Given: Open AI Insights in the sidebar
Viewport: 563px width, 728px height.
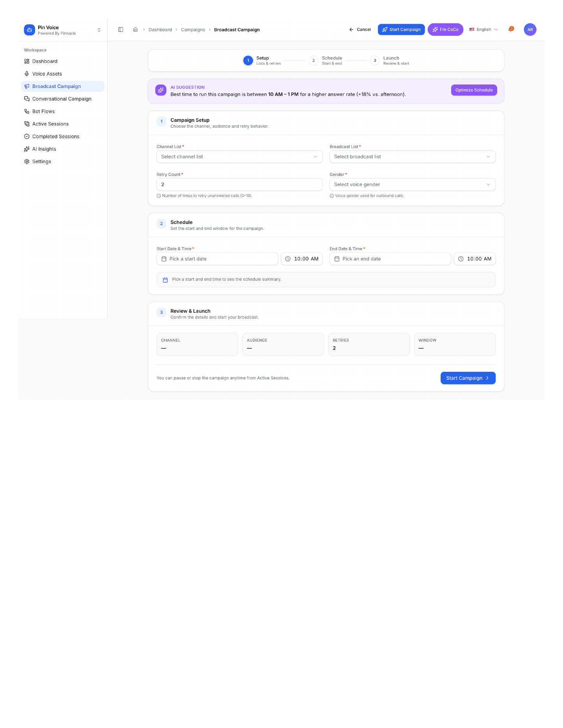Looking at the screenshot, I should [x=63, y=149].
